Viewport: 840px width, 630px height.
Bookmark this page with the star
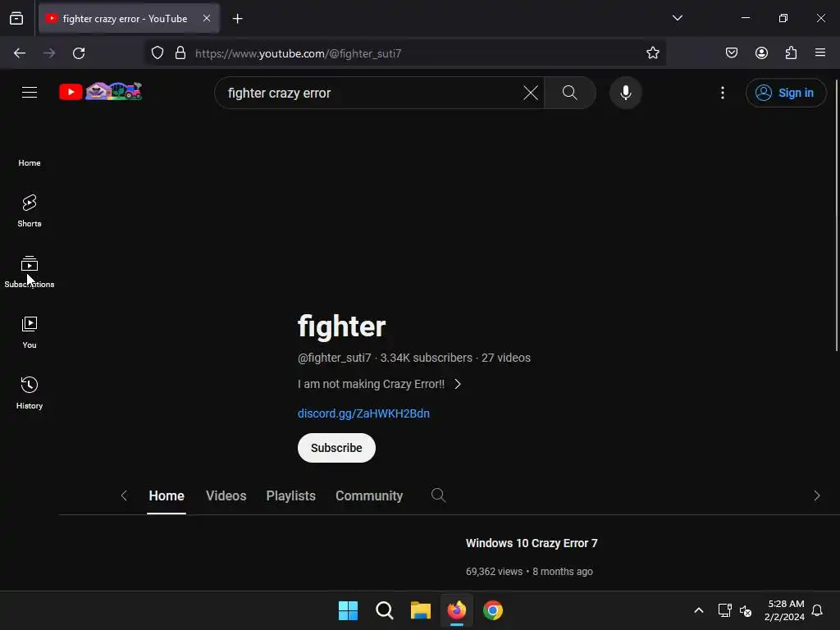coord(652,53)
